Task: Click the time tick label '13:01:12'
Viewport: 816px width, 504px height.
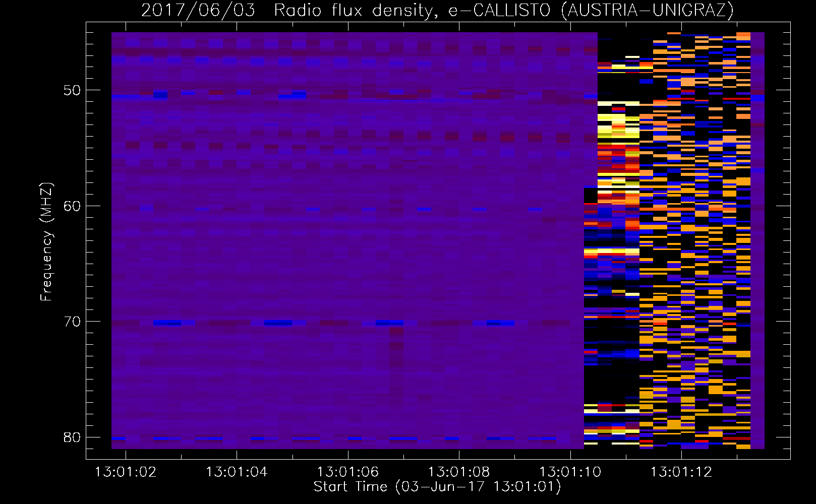Action: tap(681, 472)
